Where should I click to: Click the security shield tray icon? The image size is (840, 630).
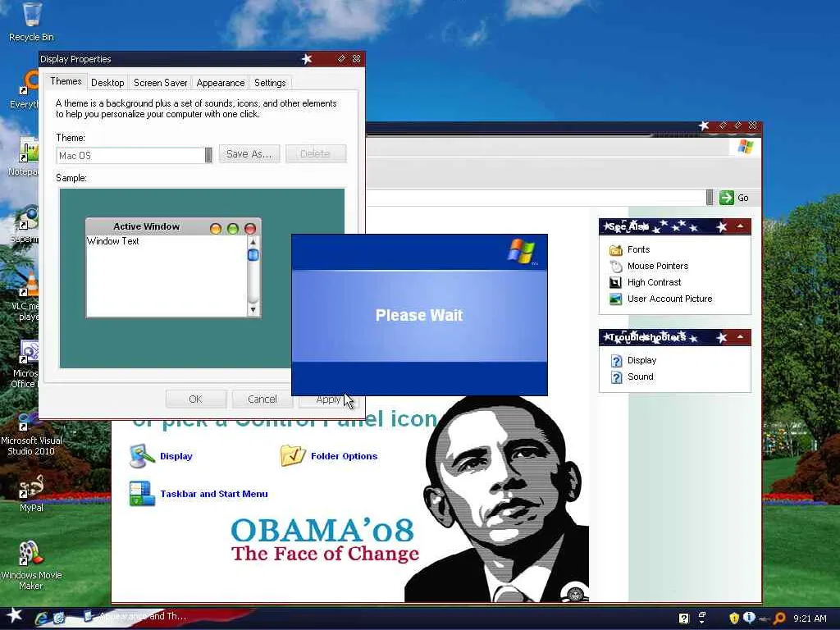click(734, 619)
